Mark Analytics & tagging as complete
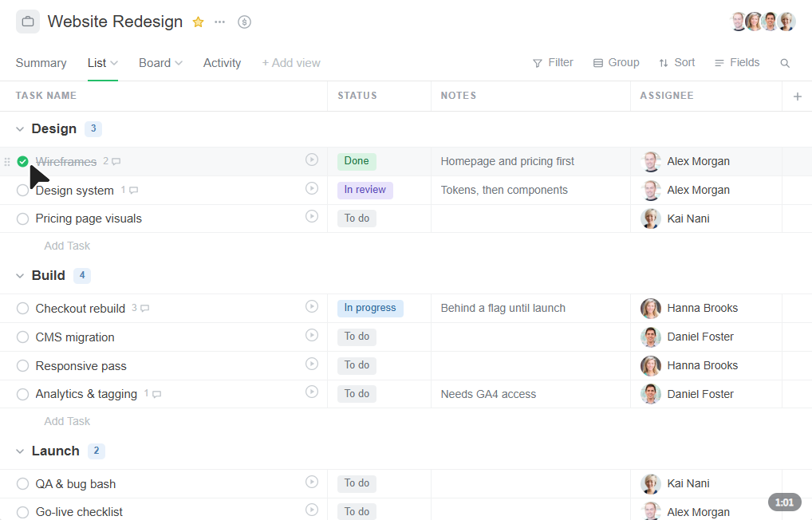The image size is (812, 520). tap(23, 394)
